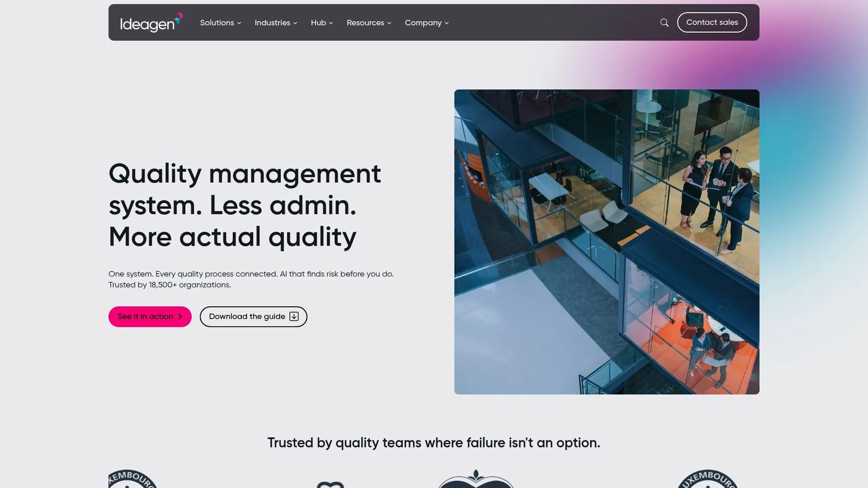868x488 pixels.
Task: Open the site search magnifier icon
Action: [664, 23]
